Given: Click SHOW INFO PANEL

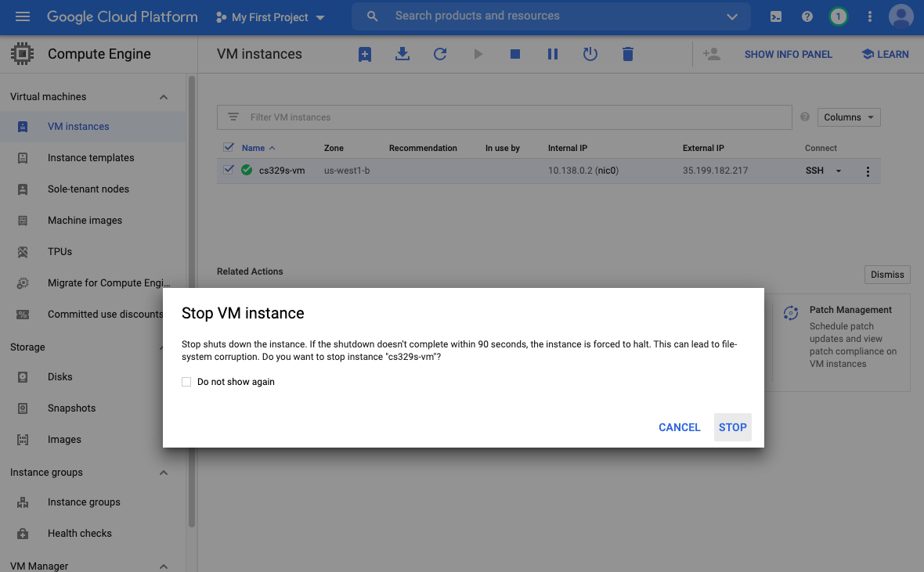Looking at the screenshot, I should 788,54.
